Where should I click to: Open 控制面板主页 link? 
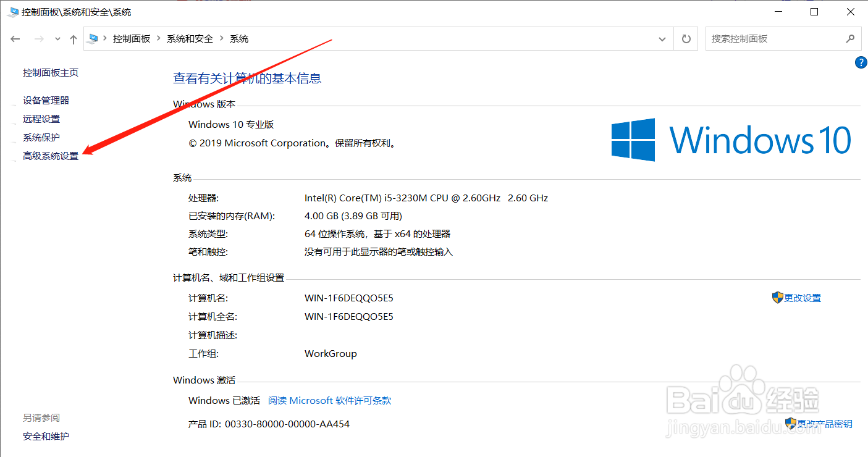pos(51,72)
